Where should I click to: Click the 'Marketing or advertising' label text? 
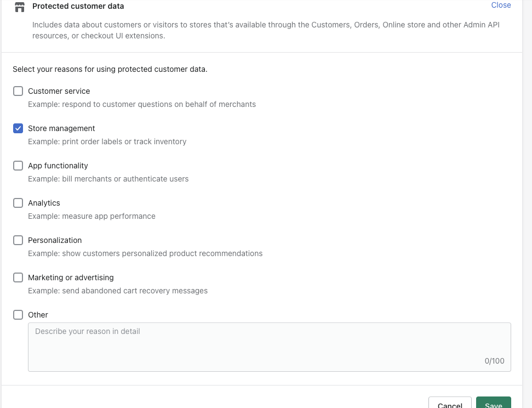click(x=71, y=277)
